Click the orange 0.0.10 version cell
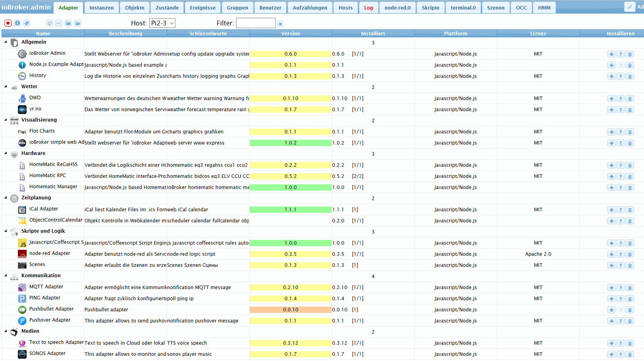Viewport: 644px width, 361px height. point(290,310)
